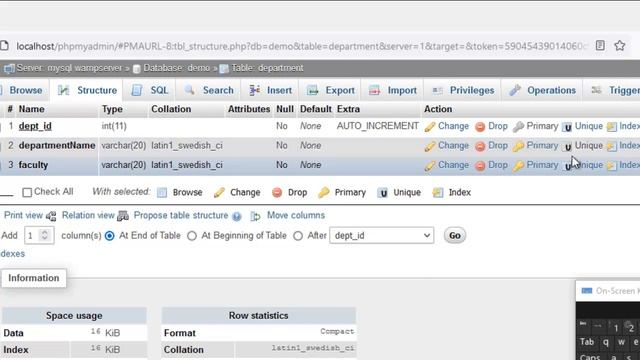Click help icon beside Propose table structure
The height and width of the screenshot is (360, 640).
point(237,216)
